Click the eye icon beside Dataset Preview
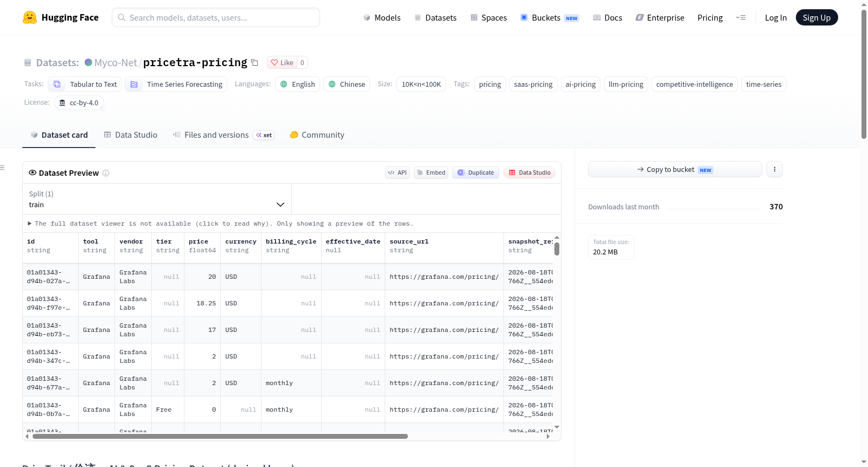The height and width of the screenshot is (467, 868). coord(33,172)
